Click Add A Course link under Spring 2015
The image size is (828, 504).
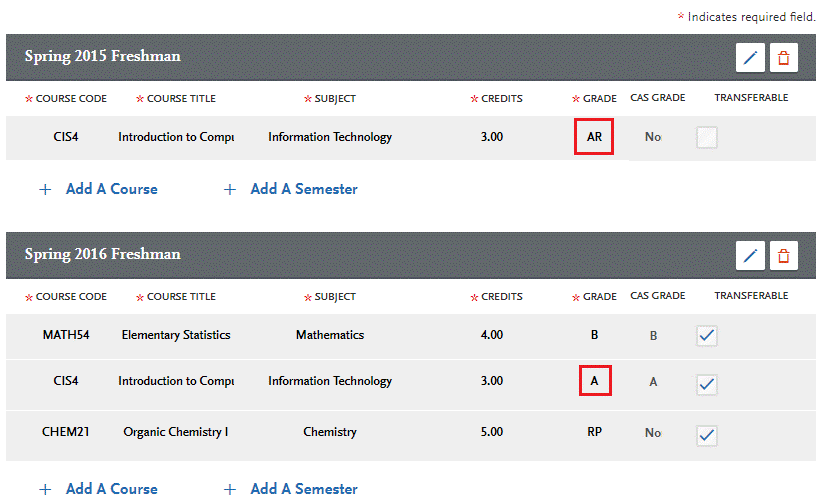click(111, 189)
